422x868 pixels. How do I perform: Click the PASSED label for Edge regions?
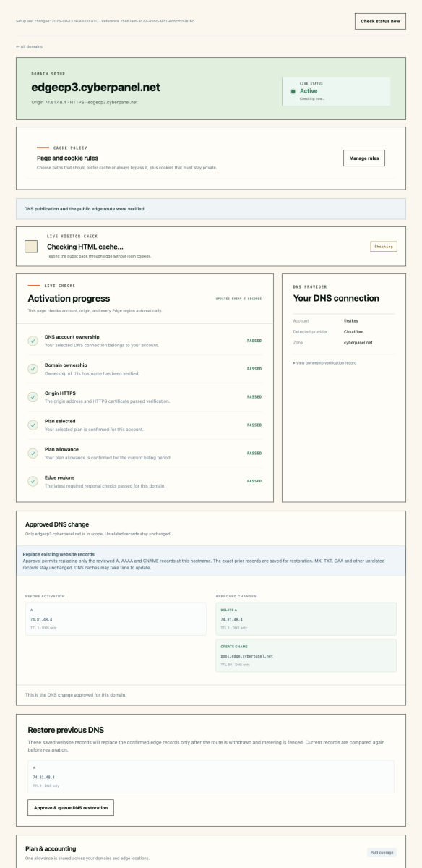(x=254, y=481)
